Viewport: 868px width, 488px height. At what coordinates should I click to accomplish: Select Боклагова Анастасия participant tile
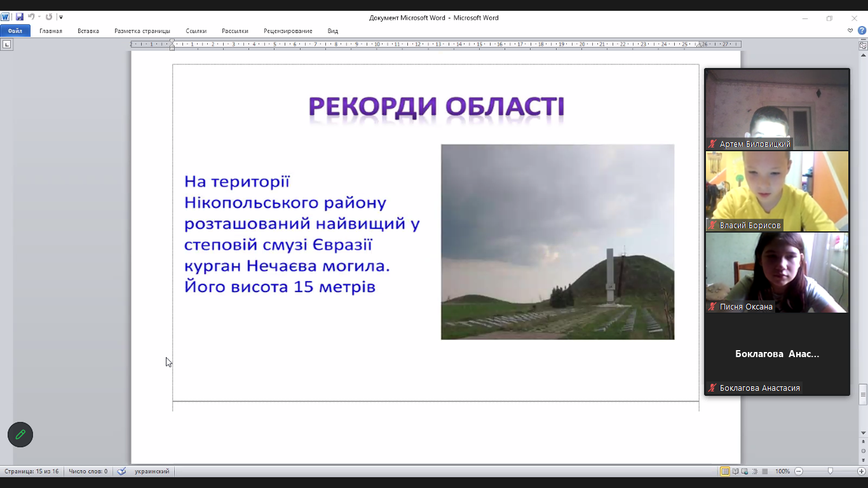click(x=777, y=354)
